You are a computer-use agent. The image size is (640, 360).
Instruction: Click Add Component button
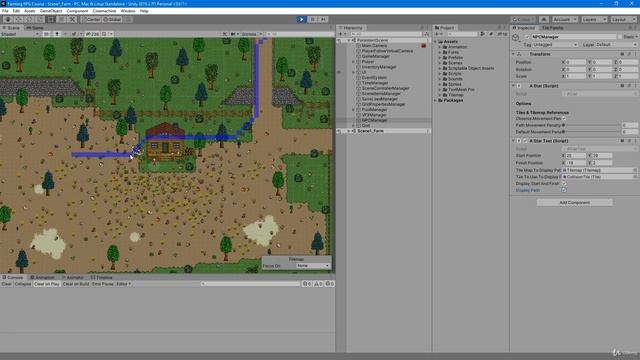click(x=574, y=202)
